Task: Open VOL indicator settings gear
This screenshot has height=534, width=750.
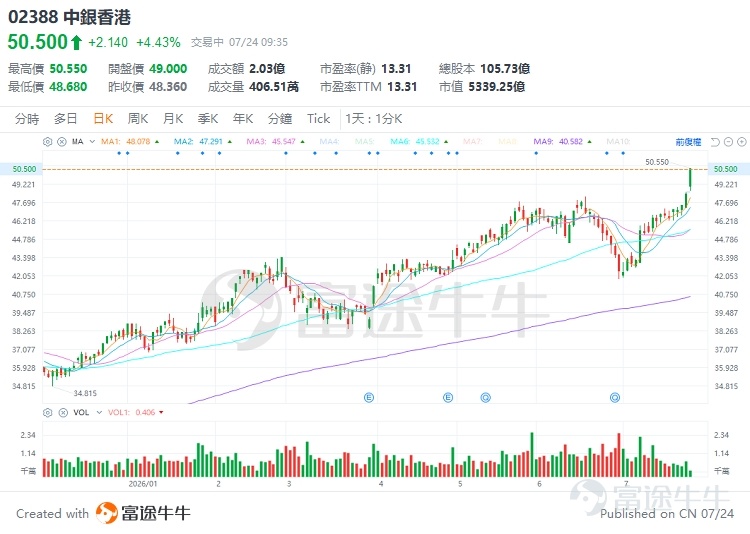Action: coord(47,412)
